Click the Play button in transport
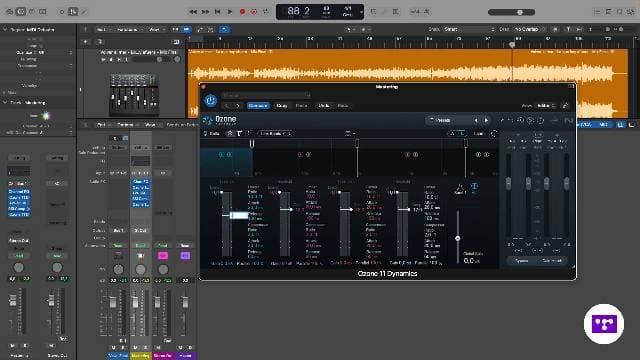640x360 pixels. tap(230, 12)
